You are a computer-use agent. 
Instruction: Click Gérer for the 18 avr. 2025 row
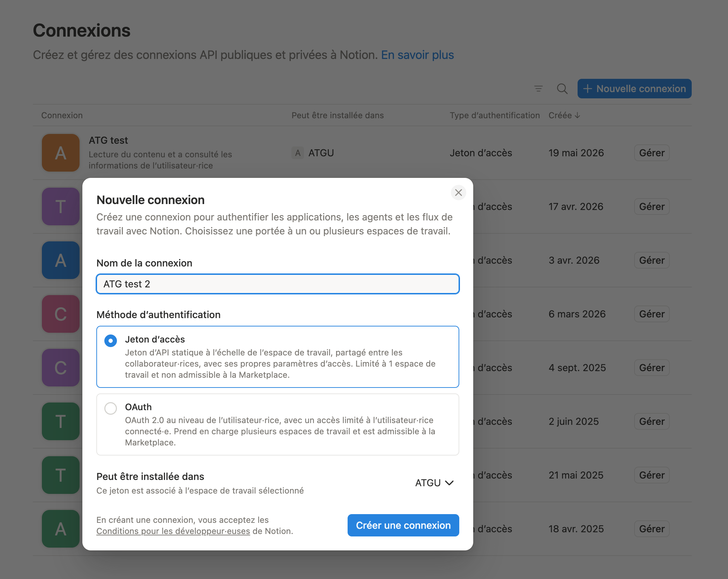[652, 529]
